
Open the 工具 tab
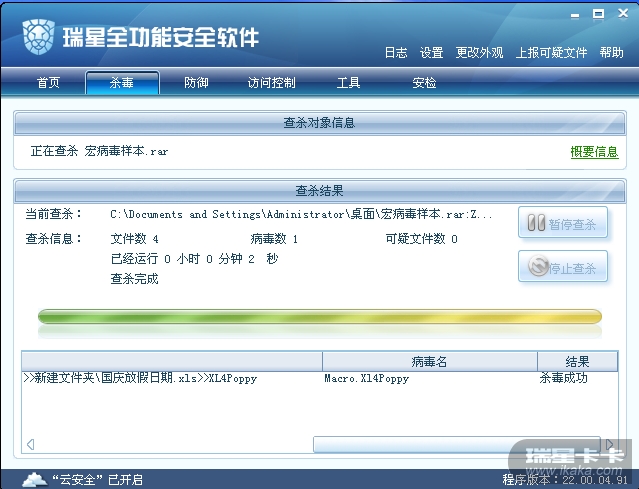(348, 83)
